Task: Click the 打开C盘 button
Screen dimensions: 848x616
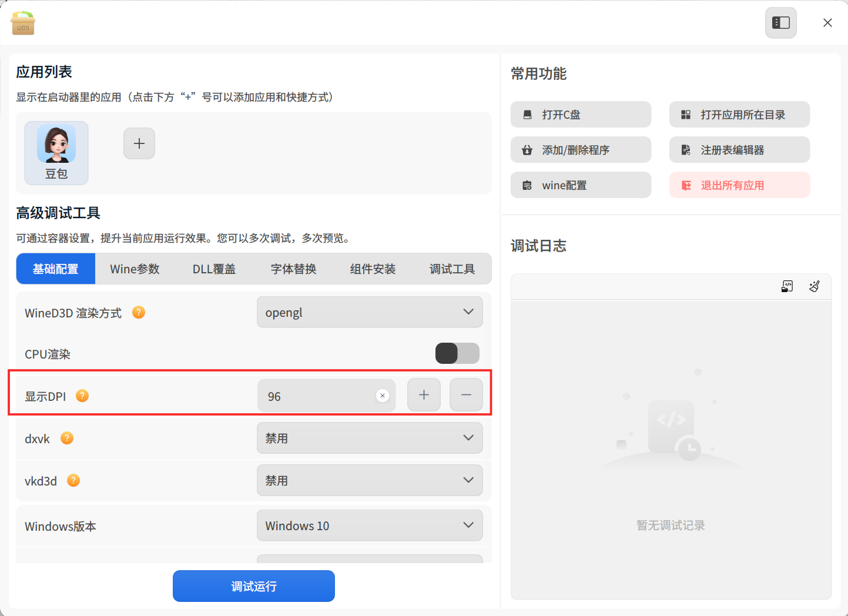Action: click(x=581, y=115)
